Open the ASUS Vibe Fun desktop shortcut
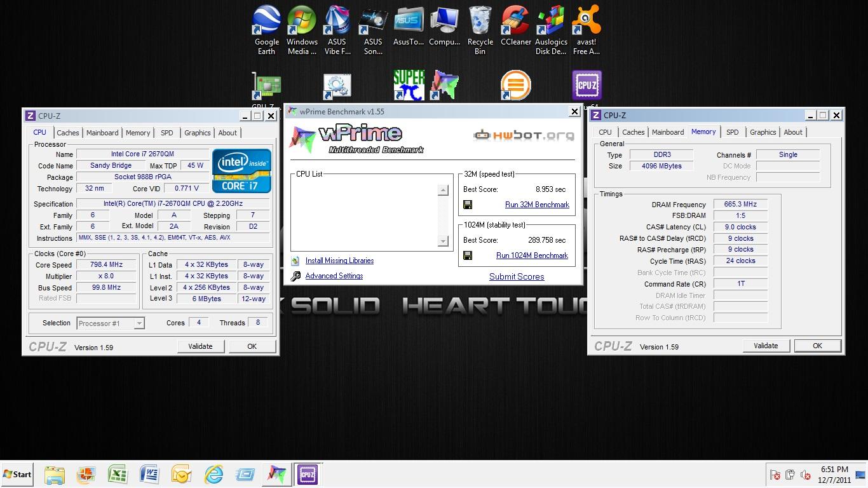Screen dimensions: 868x488 [337, 30]
